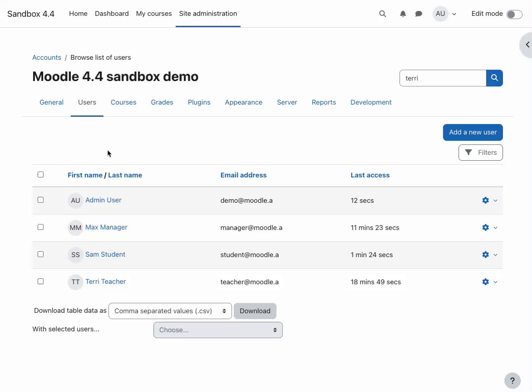Open Sam Student profile link
The image size is (532, 392).
point(105,254)
